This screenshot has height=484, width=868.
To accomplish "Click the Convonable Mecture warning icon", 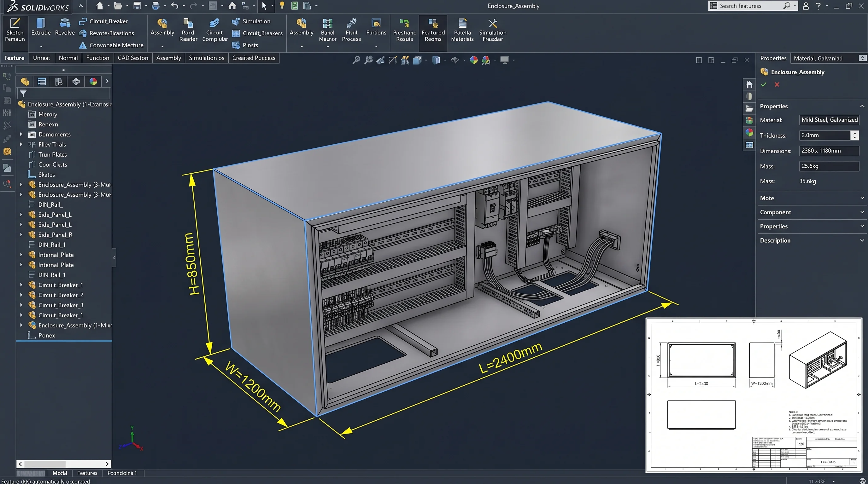I will point(83,45).
